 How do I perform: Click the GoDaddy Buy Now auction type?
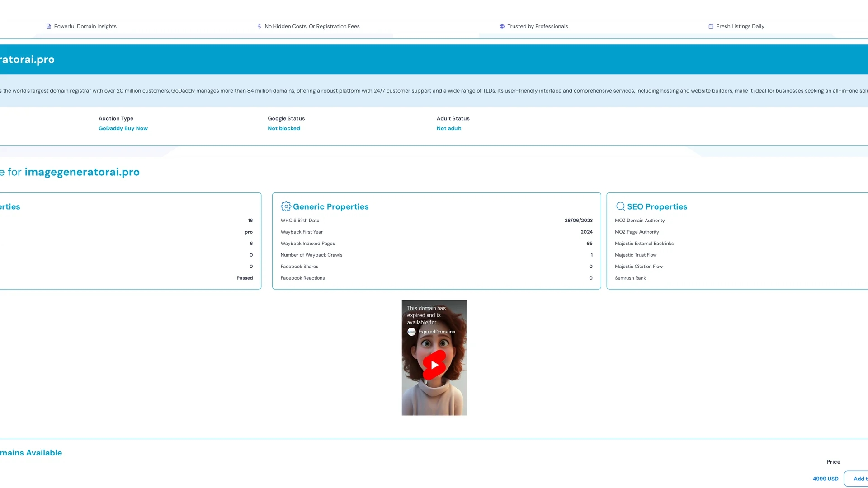coord(123,129)
